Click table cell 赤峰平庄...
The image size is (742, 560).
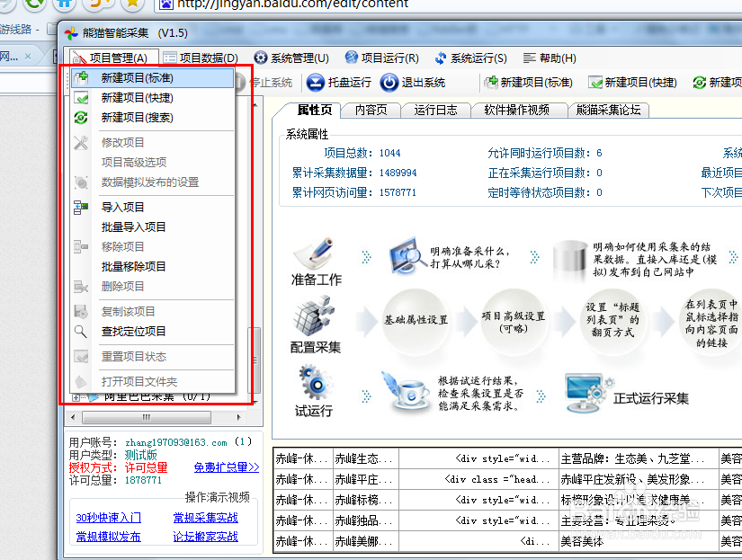[366, 479]
